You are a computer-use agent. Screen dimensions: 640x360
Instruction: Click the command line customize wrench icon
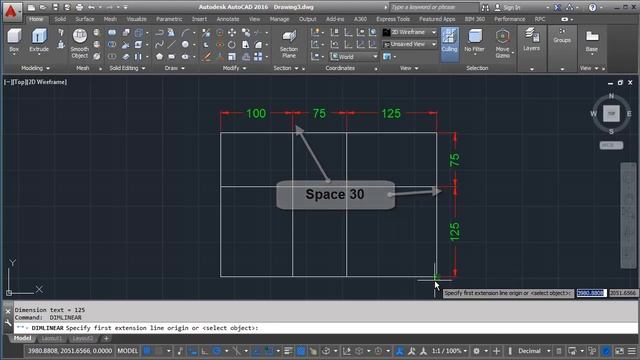click(x=8, y=323)
